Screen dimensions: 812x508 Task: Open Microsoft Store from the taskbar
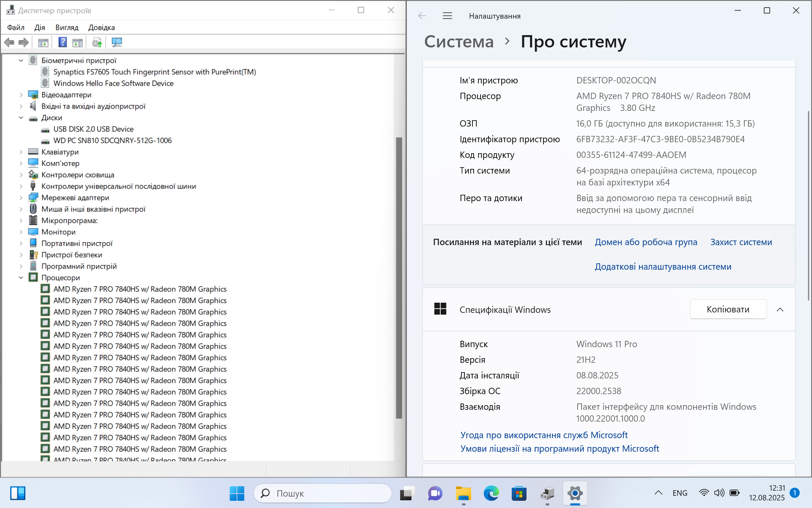519,493
